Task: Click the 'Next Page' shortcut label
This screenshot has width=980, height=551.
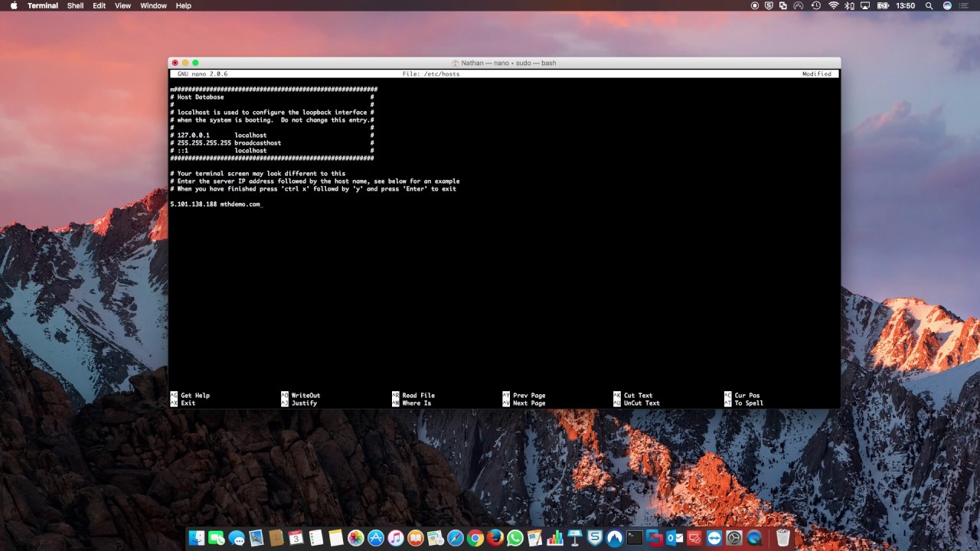Action: point(529,403)
